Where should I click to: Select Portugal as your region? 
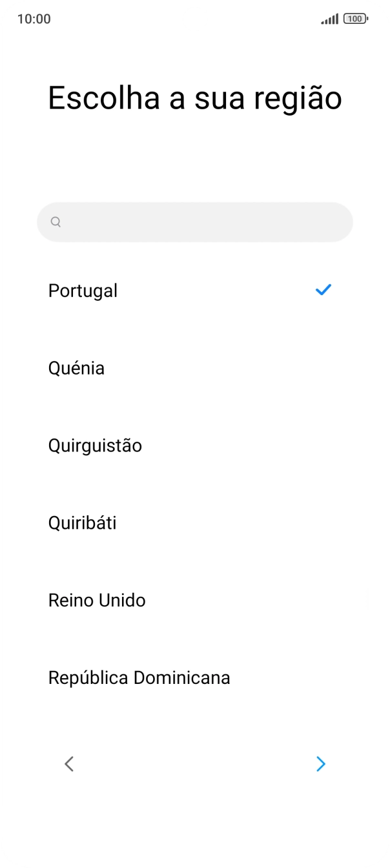83,291
